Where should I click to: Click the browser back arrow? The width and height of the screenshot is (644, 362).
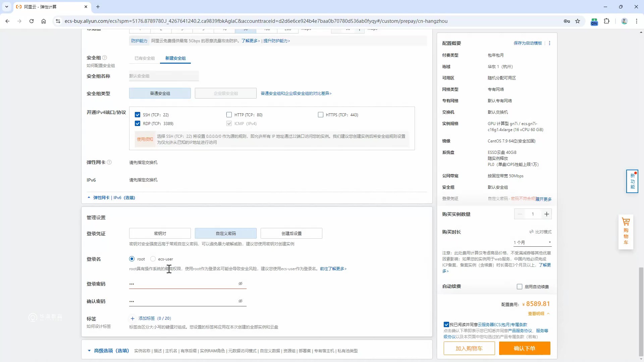7,21
